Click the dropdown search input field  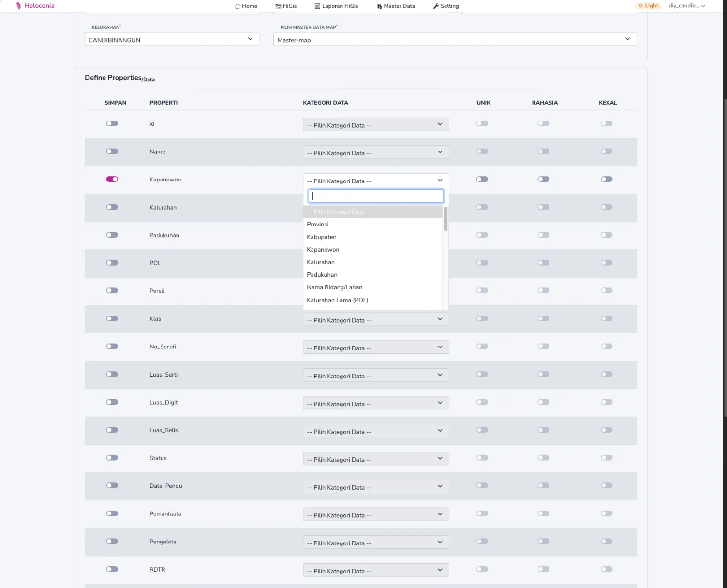375,196
